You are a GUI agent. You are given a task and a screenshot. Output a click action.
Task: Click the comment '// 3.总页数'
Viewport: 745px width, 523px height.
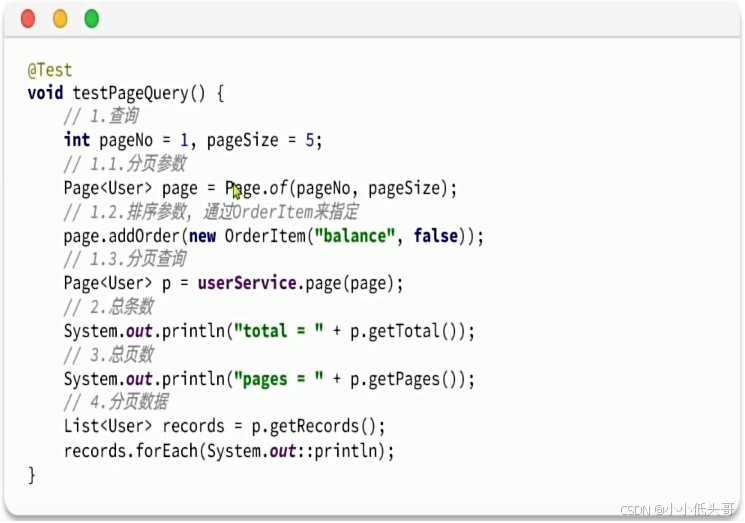[x=109, y=355]
